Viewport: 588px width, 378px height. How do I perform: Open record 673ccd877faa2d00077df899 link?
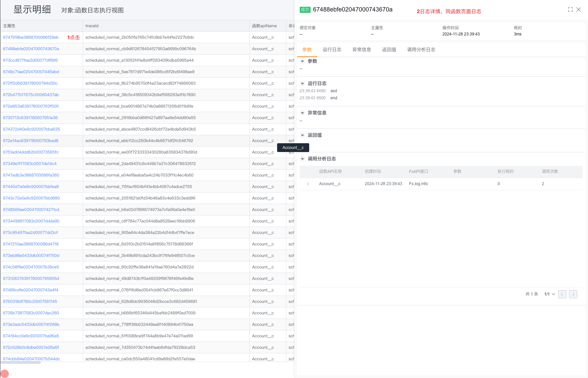pyautogui.click(x=30, y=60)
